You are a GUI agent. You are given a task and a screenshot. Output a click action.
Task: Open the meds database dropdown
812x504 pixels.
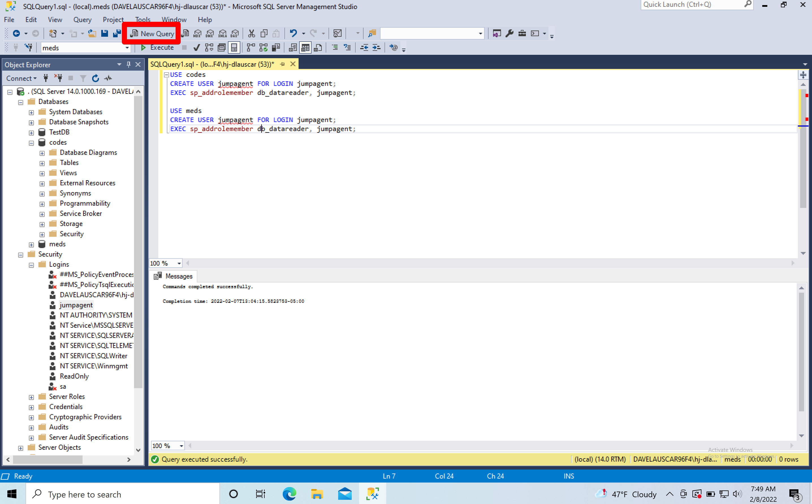pyautogui.click(x=127, y=48)
